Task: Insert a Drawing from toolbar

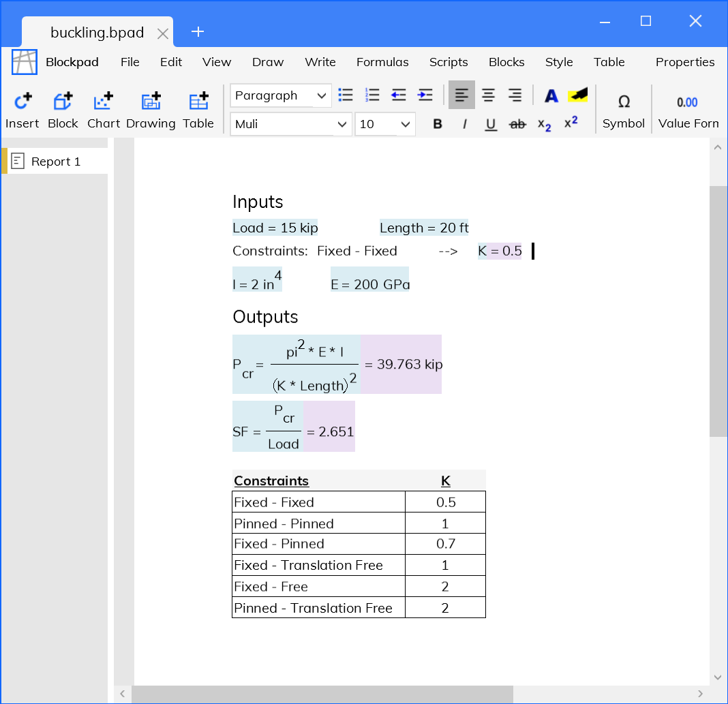Action: pos(151,102)
